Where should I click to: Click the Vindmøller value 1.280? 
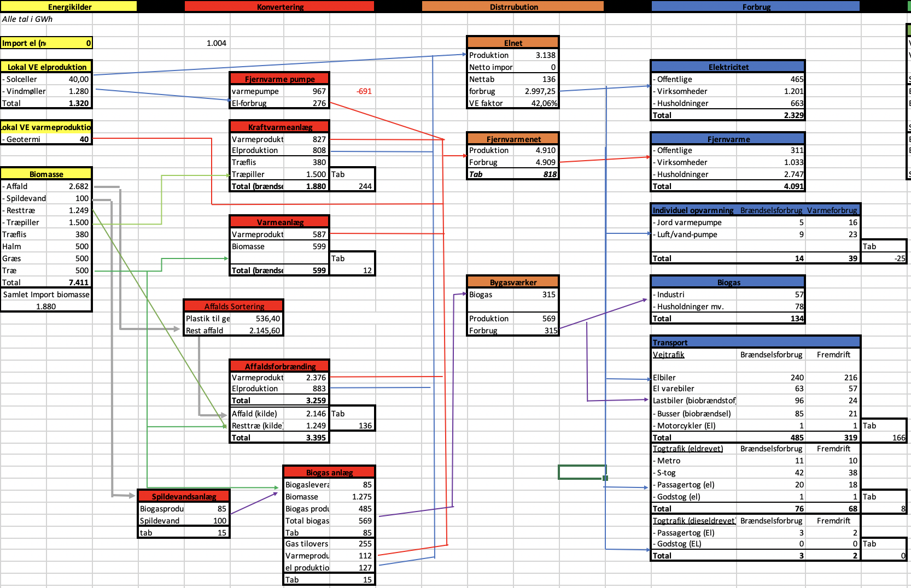pos(78,91)
